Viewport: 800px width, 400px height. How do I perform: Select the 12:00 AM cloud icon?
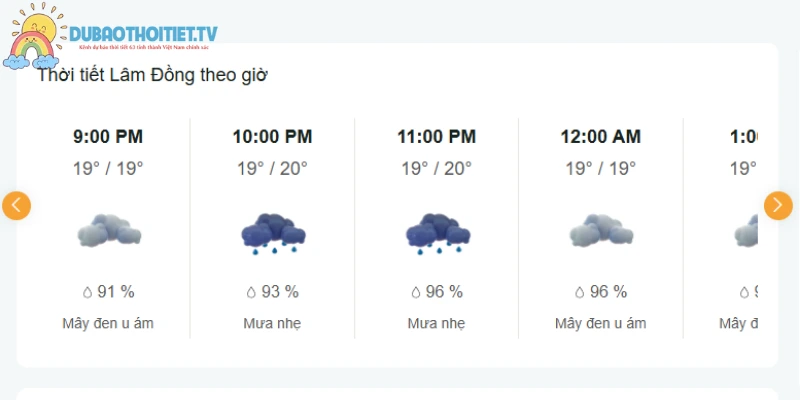601,230
